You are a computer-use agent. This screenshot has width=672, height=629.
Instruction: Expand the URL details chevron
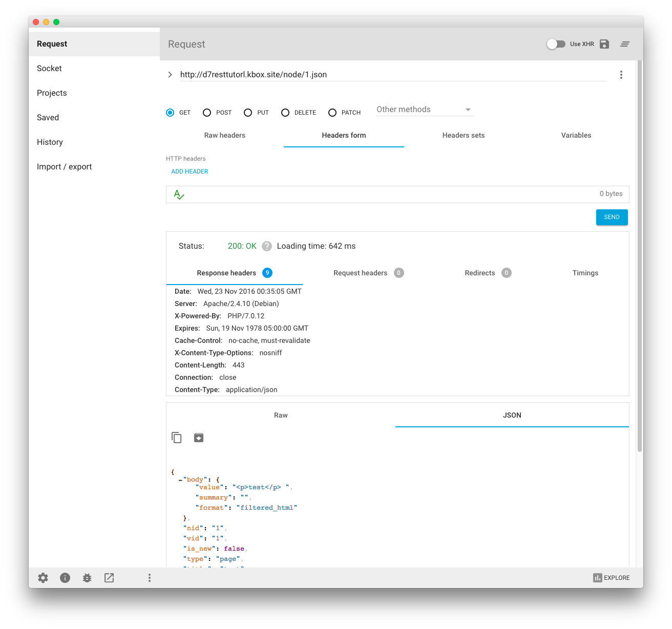tap(170, 75)
